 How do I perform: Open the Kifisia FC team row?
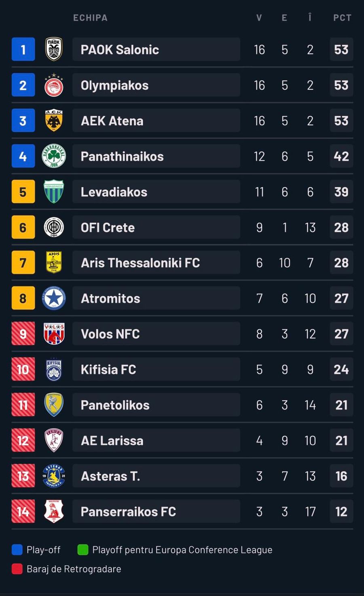156,369
